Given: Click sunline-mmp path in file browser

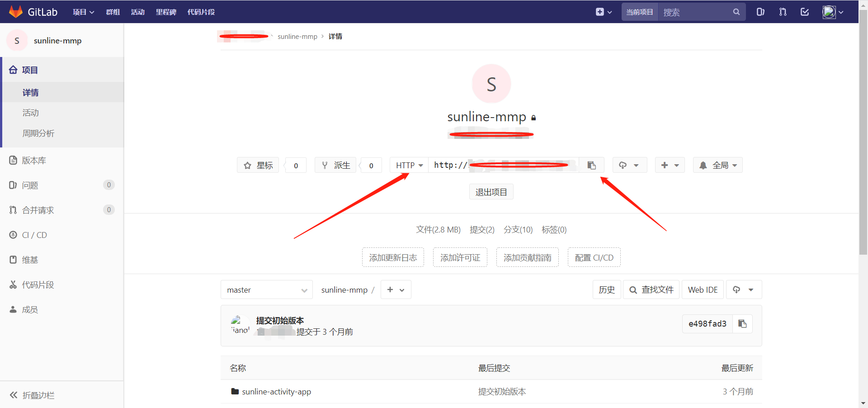Looking at the screenshot, I should 344,290.
